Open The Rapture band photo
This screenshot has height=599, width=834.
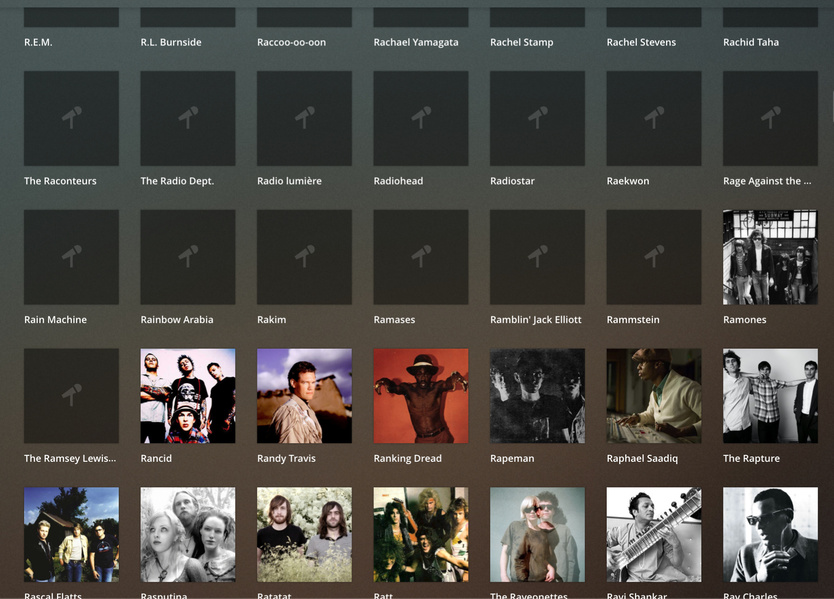770,396
